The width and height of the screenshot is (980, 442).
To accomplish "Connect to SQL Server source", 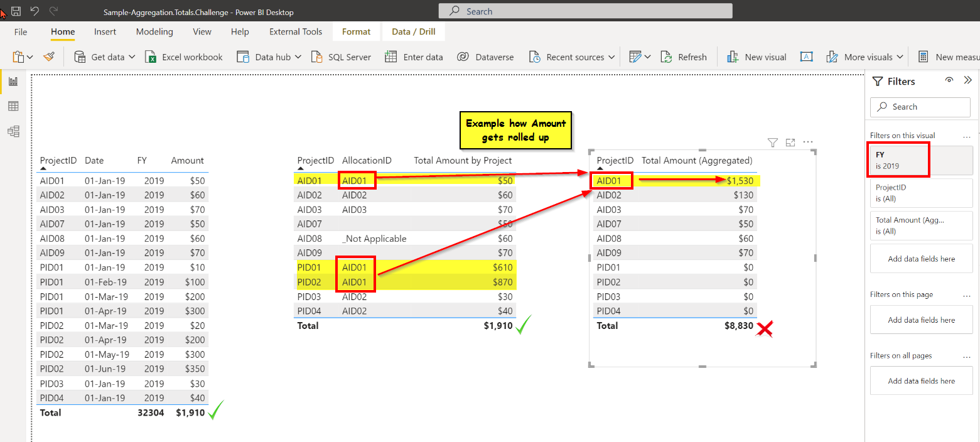I will tap(340, 57).
